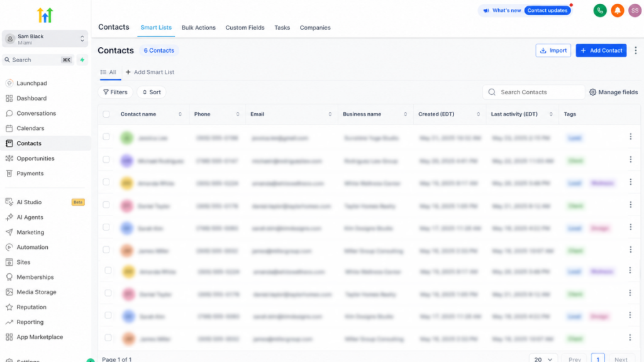Viewport: 644px width, 362px height.
Task: Select the All smart list tab
Action: tap(109, 72)
